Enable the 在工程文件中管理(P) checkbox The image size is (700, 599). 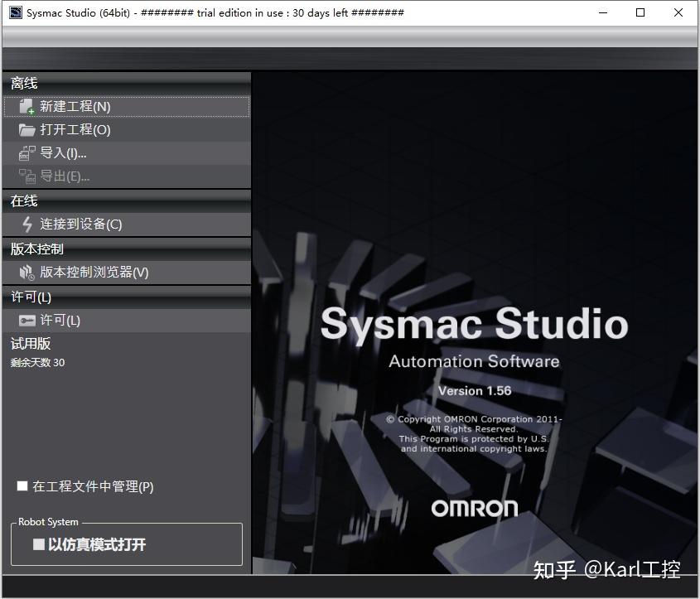22,486
